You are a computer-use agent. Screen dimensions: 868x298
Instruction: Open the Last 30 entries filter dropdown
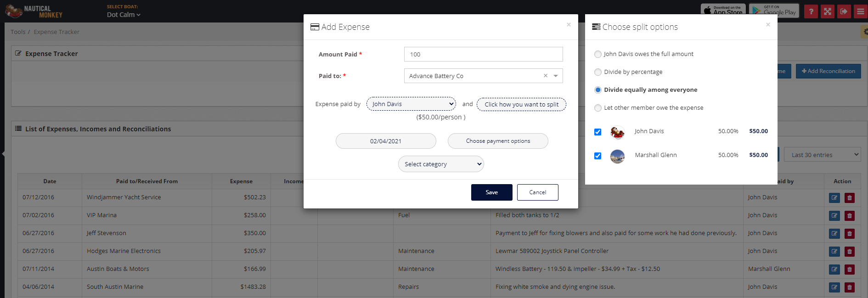coord(822,155)
